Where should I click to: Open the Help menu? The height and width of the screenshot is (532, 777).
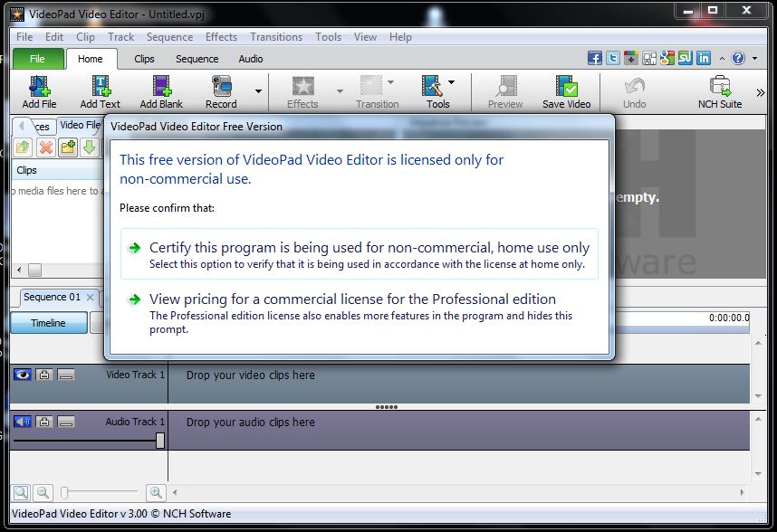400,36
